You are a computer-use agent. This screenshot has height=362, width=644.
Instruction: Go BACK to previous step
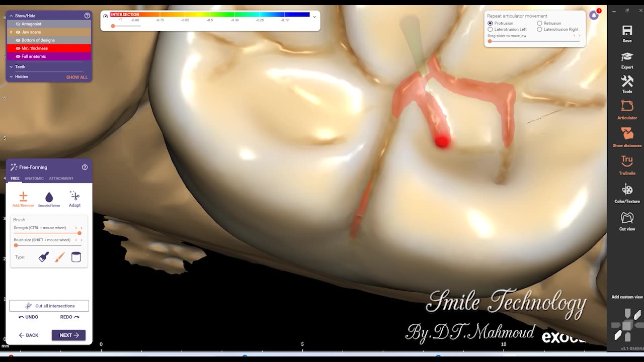28,335
